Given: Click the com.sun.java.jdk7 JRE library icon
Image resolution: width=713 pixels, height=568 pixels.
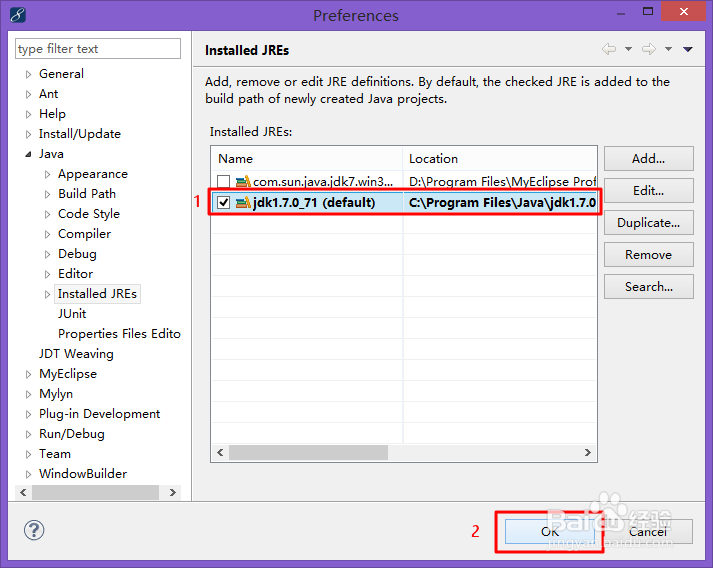Looking at the screenshot, I should coord(243,181).
